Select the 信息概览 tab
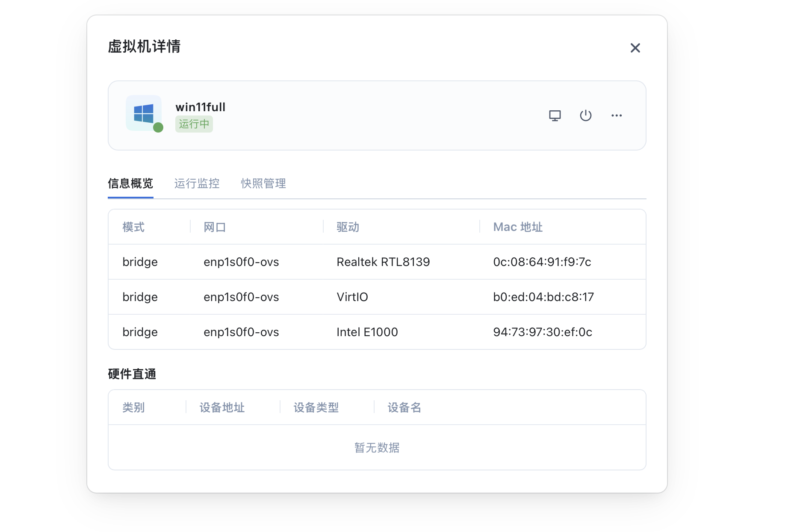 pos(130,183)
